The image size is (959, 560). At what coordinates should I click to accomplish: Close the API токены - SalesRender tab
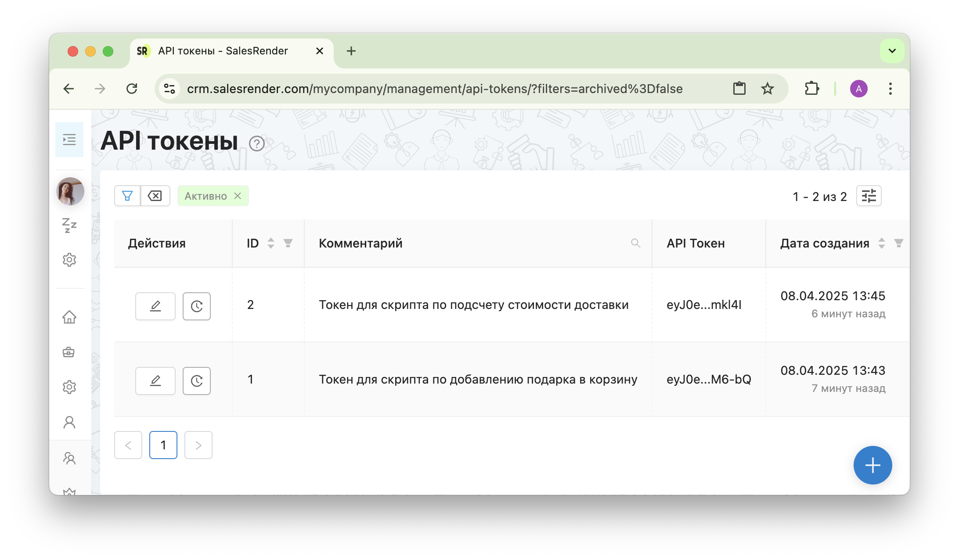click(320, 51)
